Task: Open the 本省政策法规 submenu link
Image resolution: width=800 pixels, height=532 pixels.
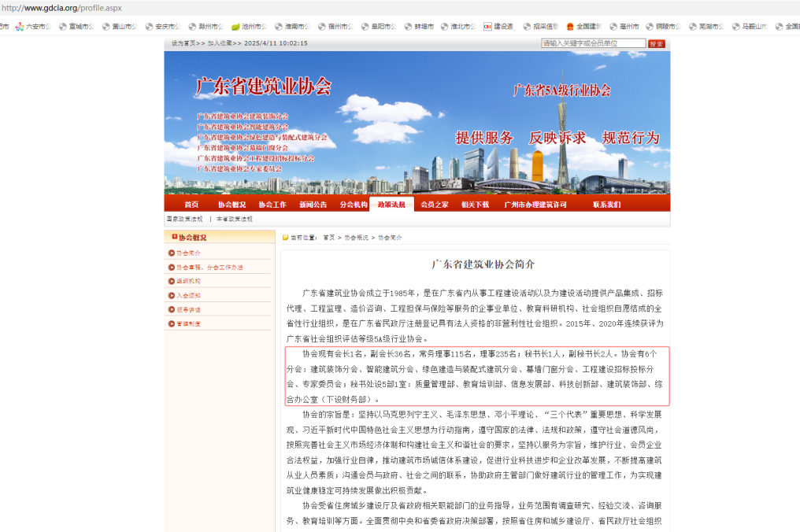Action: 235,219
